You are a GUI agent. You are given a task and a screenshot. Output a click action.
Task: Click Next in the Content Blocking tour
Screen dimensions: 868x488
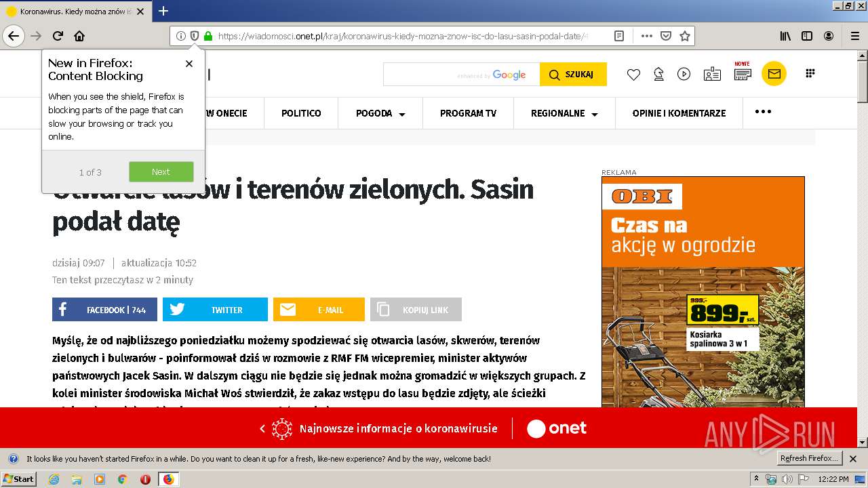[161, 171]
